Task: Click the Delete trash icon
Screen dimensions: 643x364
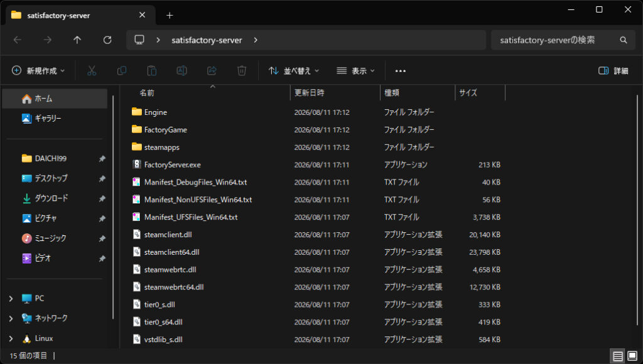Action: [x=242, y=71]
